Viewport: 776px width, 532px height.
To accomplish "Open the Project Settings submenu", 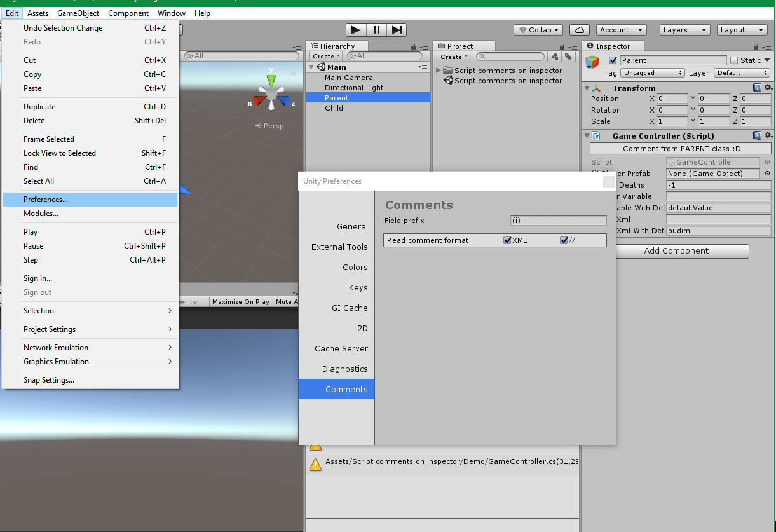I will 90,329.
